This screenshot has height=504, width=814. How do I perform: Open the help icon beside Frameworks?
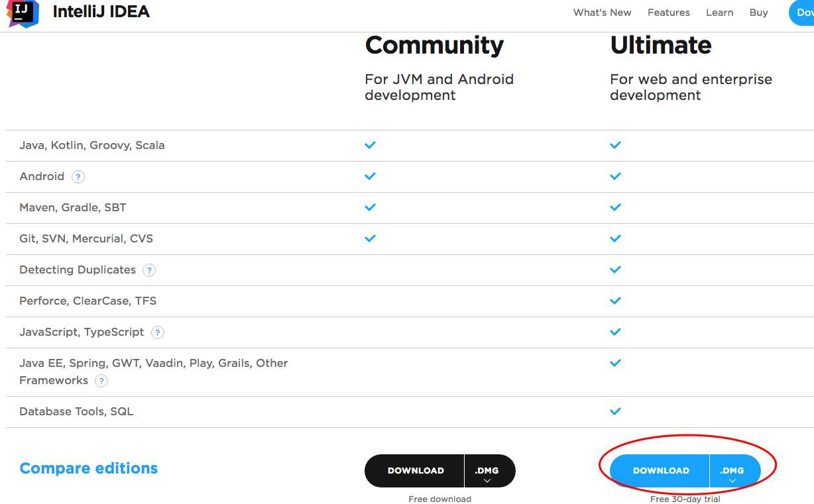coord(101,381)
